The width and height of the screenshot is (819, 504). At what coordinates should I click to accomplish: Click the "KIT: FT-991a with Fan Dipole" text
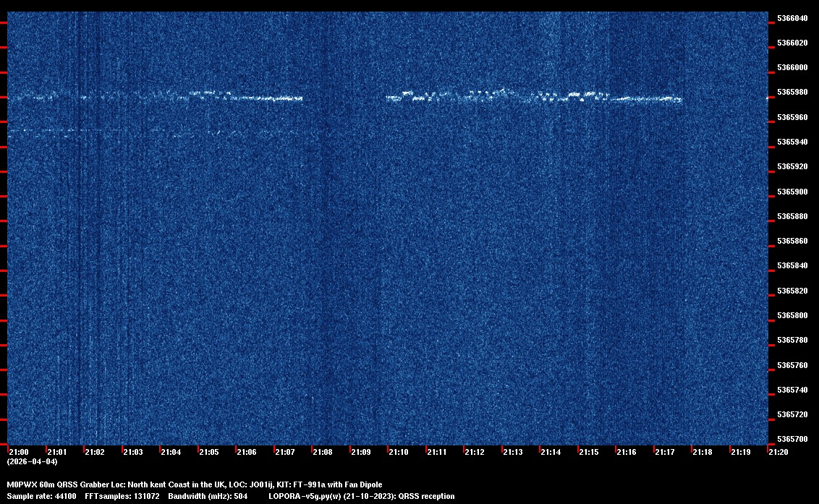coord(329,484)
